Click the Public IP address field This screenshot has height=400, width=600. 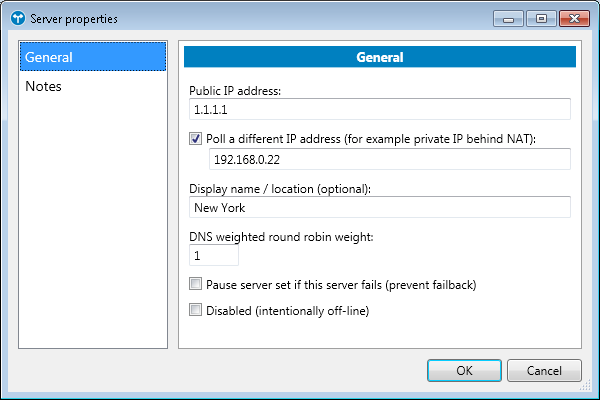(x=379, y=109)
